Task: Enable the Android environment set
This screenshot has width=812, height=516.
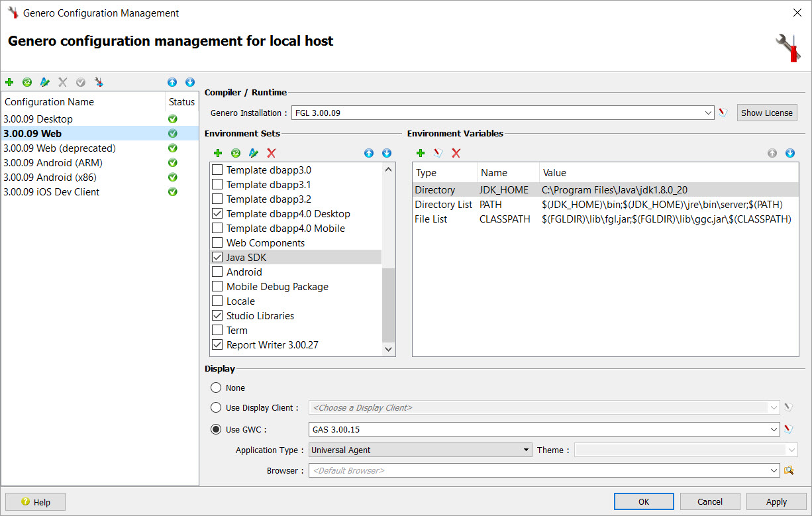Action: 217,272
